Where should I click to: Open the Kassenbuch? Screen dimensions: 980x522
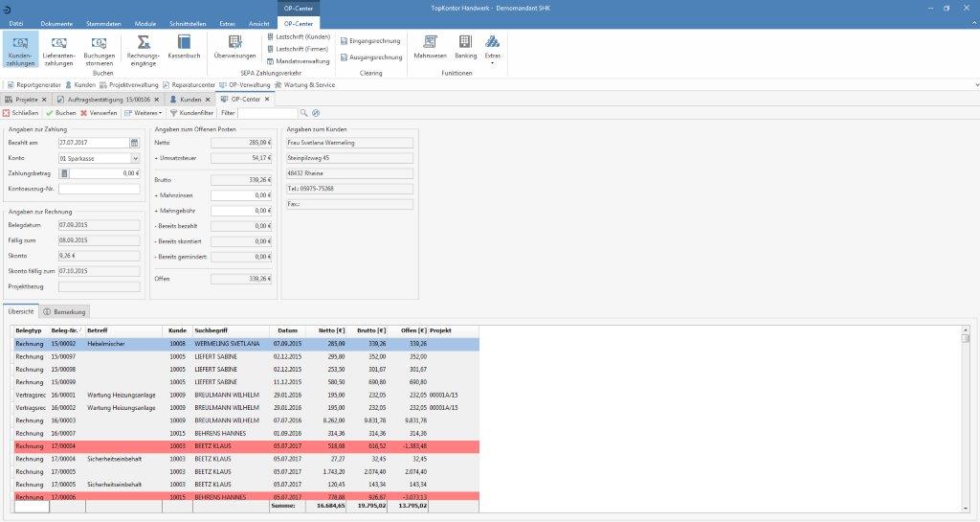point(184,48)
